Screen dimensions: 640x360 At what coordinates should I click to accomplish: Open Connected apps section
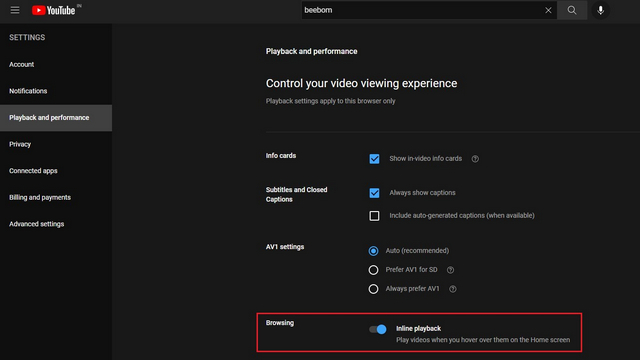click(56, 171)
